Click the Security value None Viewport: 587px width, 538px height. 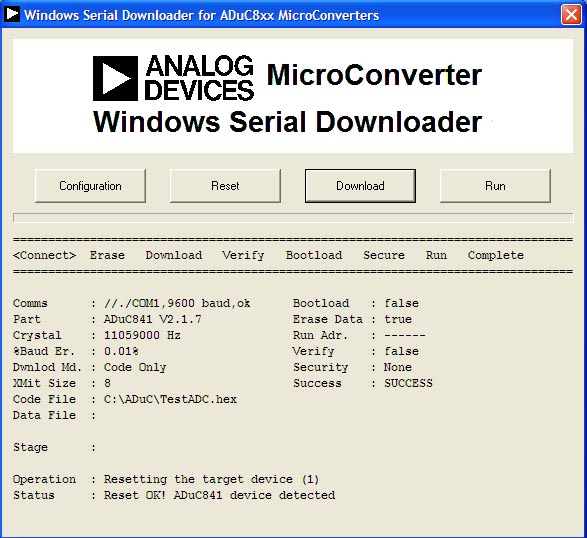coord(398,367)
